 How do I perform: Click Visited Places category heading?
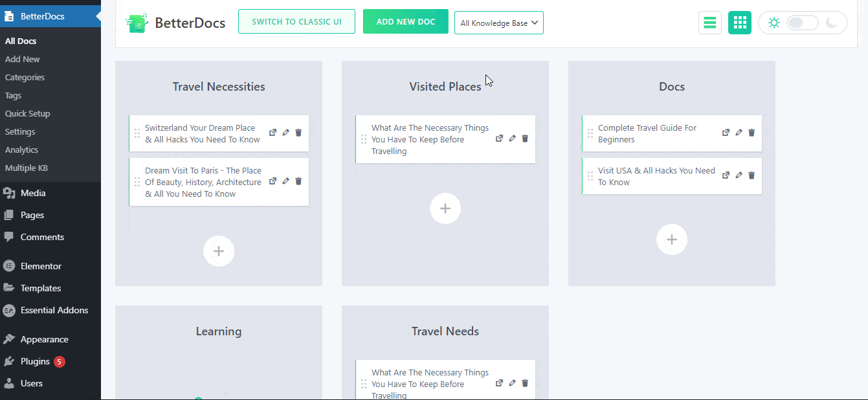pyautogui.click(x=445, y=87)
